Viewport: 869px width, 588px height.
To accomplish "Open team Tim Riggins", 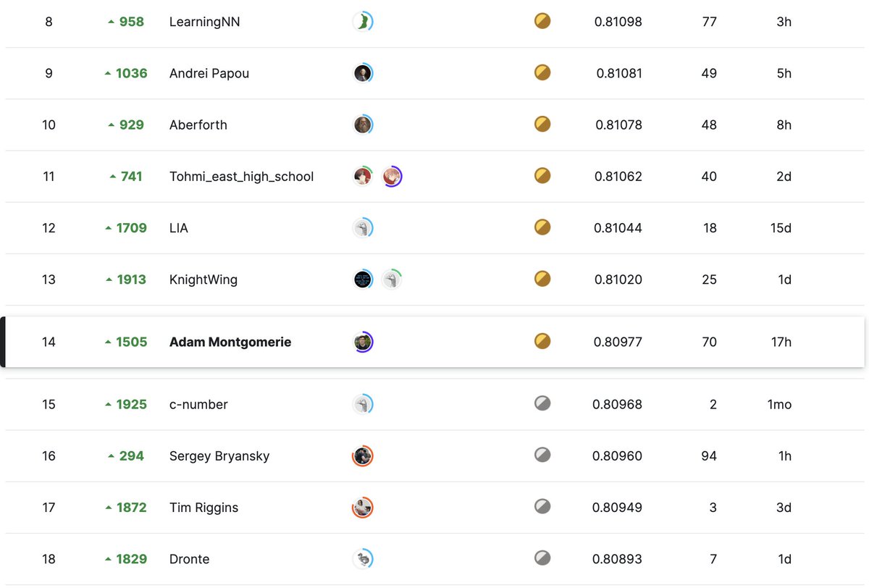I will click(x=203, y=508).
